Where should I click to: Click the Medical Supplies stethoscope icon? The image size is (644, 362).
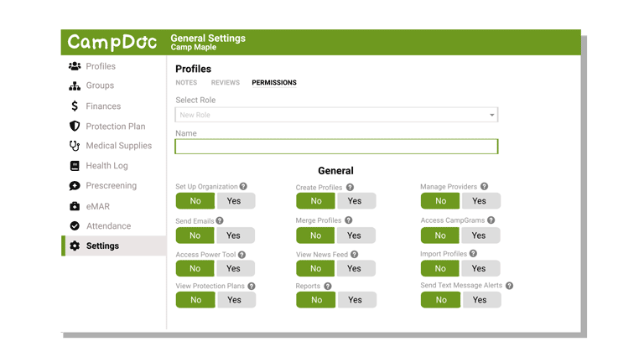[75, 146]
